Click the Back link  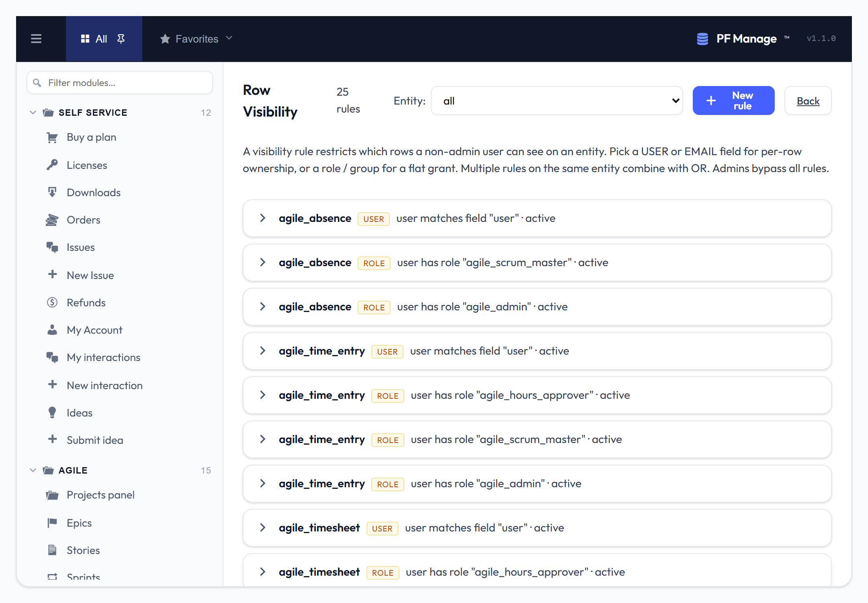click(x=808, y=101)
